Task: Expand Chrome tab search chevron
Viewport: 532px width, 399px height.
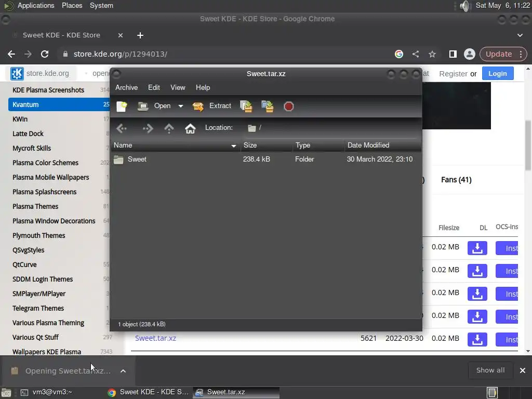Action: tap(520, 35)
